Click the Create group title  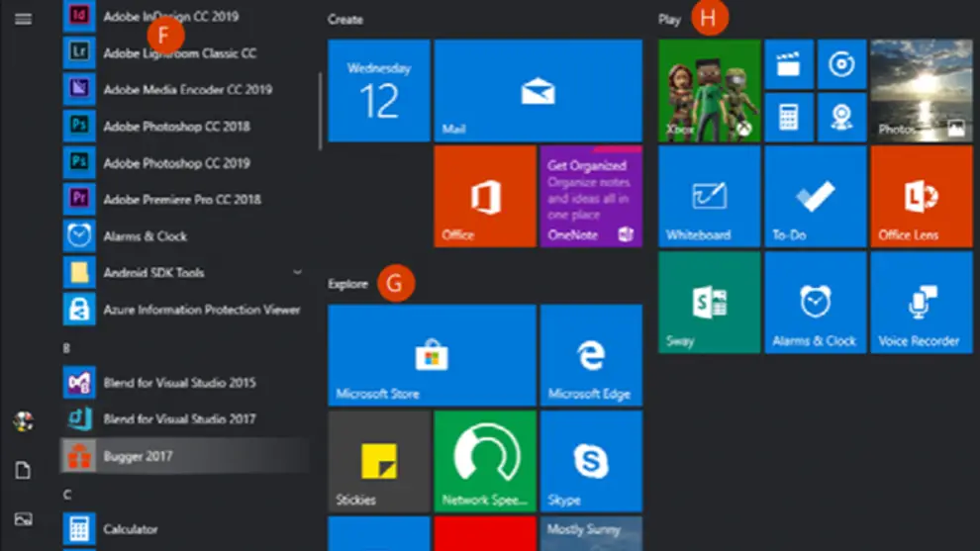pyautogui.click(x=345, y=20)
